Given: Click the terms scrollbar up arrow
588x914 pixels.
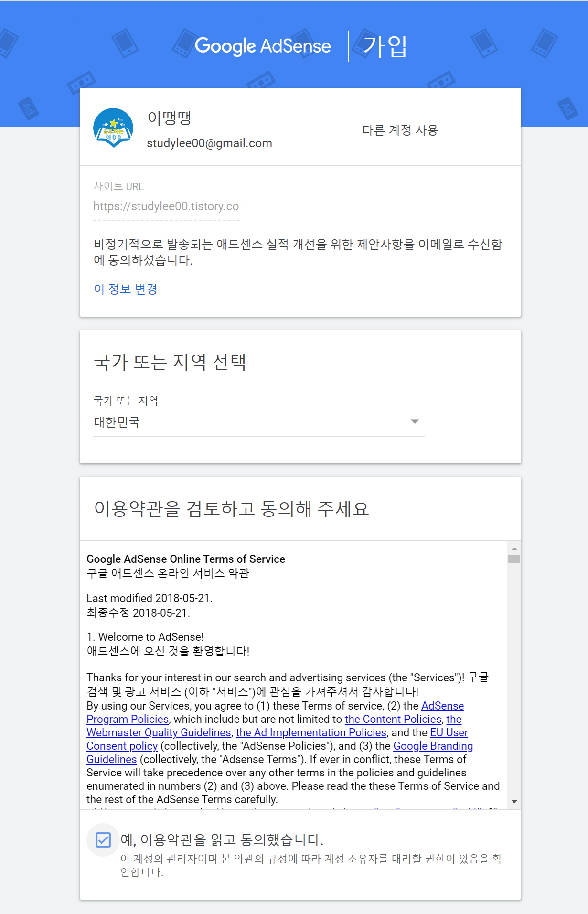Looking at the screenshot, I should coord(514,548).
